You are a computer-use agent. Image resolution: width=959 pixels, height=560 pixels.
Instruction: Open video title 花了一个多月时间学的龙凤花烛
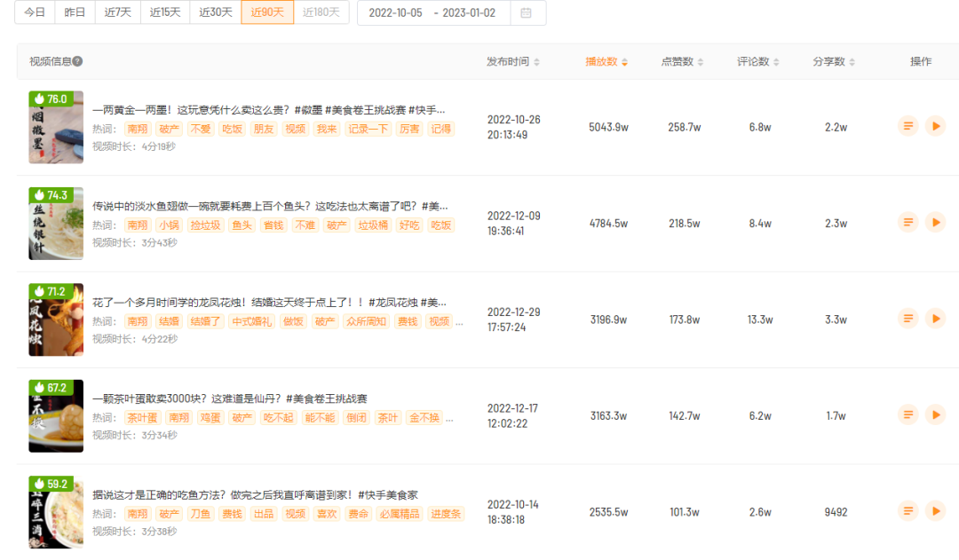point(269,302)
